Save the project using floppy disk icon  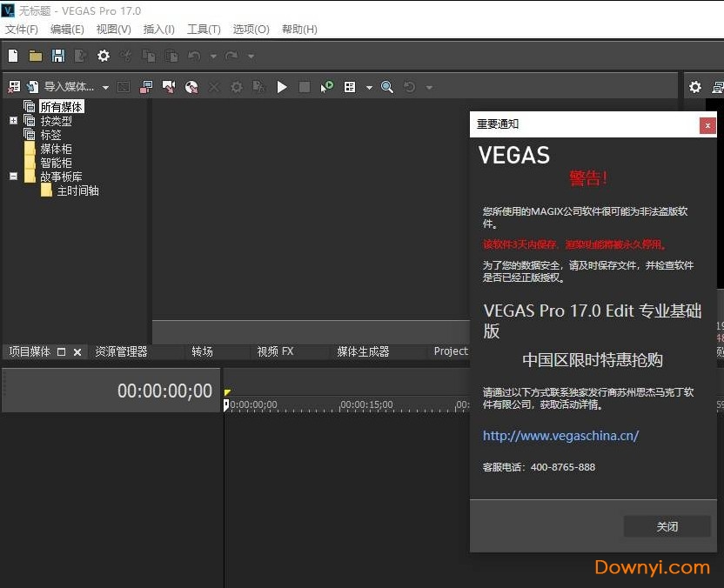pyautogui.click(x=58, y=56)
